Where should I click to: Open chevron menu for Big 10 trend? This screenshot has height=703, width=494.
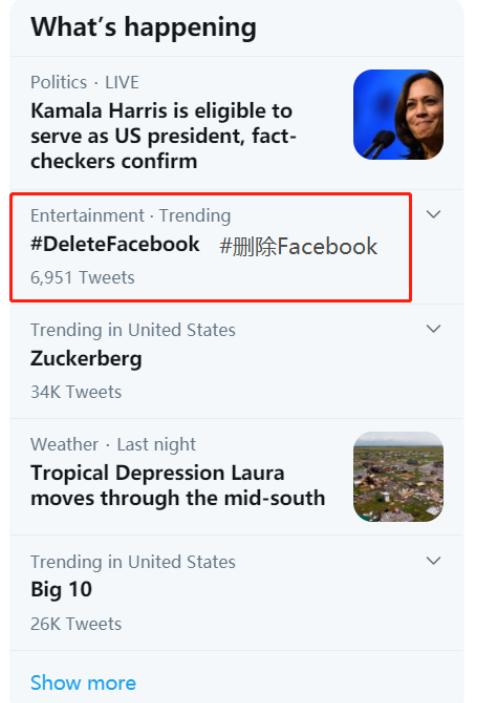(433, 560)
